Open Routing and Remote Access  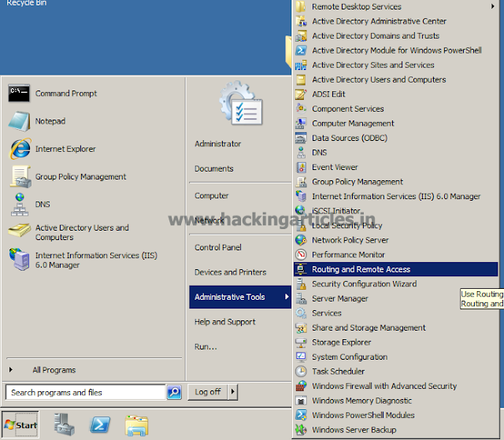[395, 269]
